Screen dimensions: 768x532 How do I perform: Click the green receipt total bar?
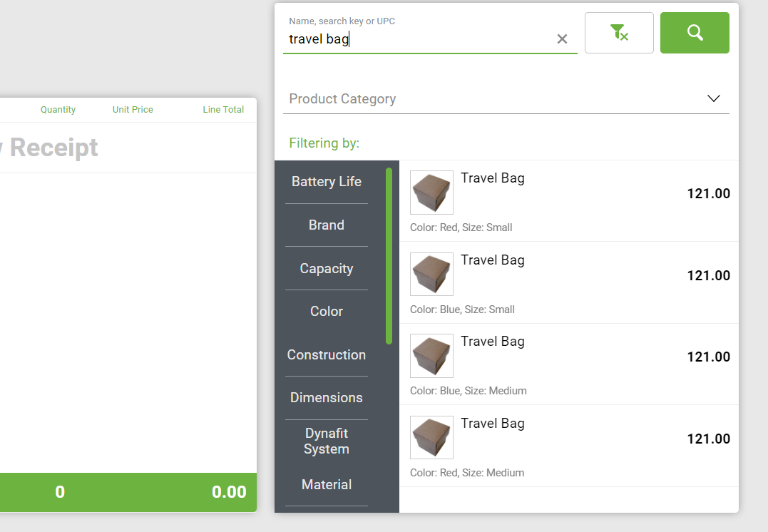[x=128, y=492]
